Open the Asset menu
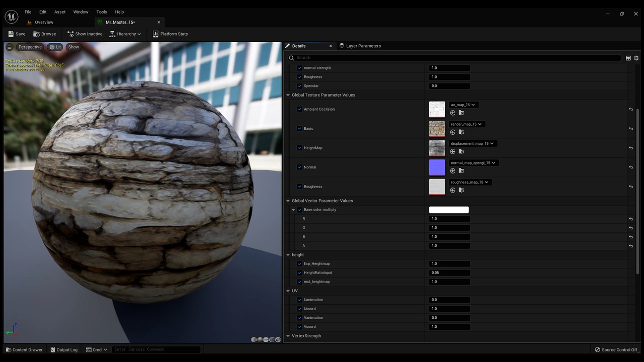The image size is (644, 362). tap(60, 12)
